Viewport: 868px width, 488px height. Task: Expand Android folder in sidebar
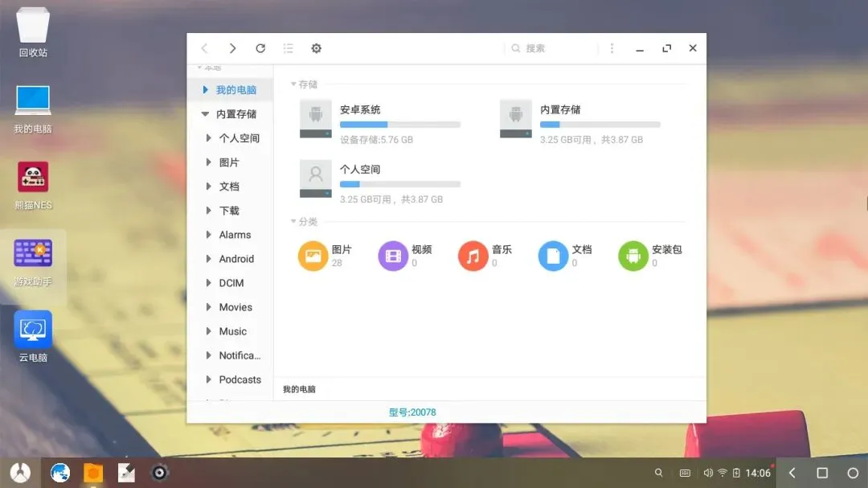[208, 259]
